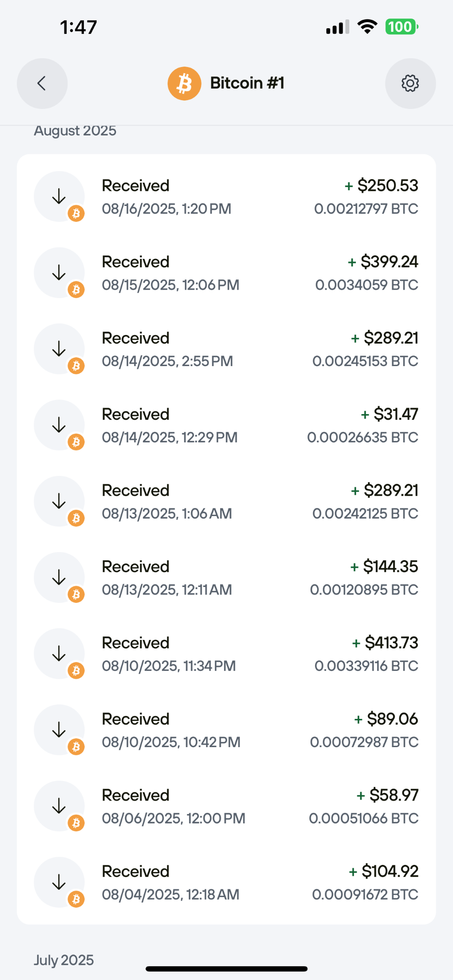The image size is (453, 980).
Task: Tap the orange Bitcoin logo in header
Action: pos(184,83)
